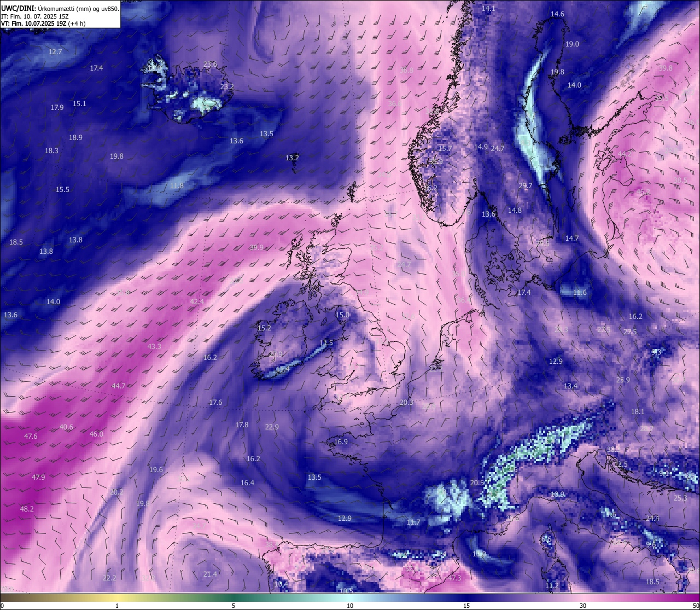Click the 43.3 map value
Screen dimensions: 700x610
(154, 347)
